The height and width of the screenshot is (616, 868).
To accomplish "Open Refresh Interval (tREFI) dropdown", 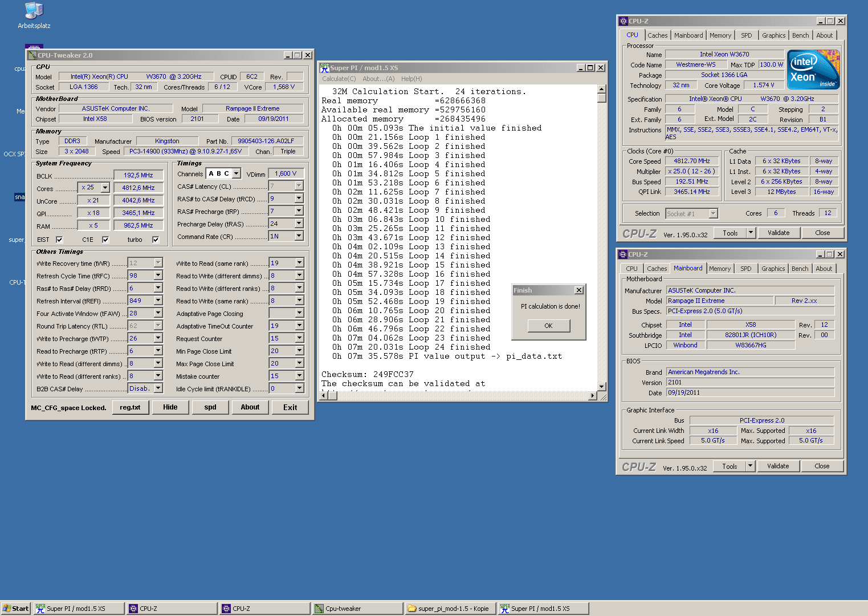I will tap(158, 301).
